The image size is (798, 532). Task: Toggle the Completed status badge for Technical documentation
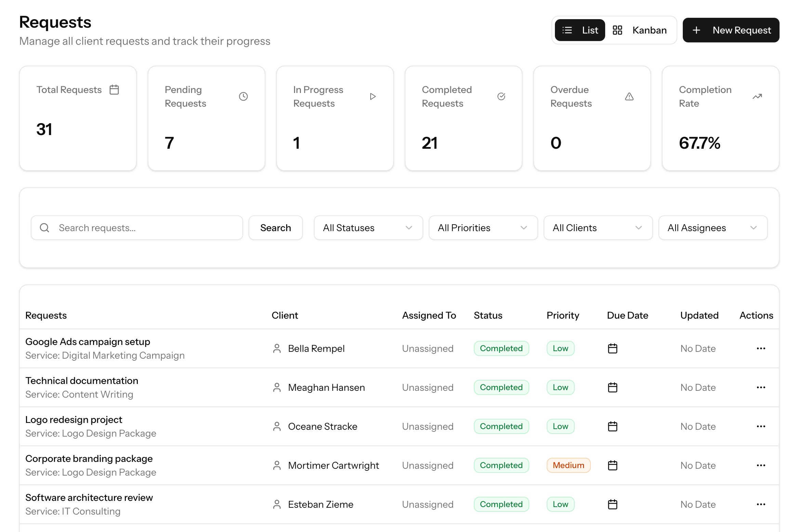click(x=501, y=387)
